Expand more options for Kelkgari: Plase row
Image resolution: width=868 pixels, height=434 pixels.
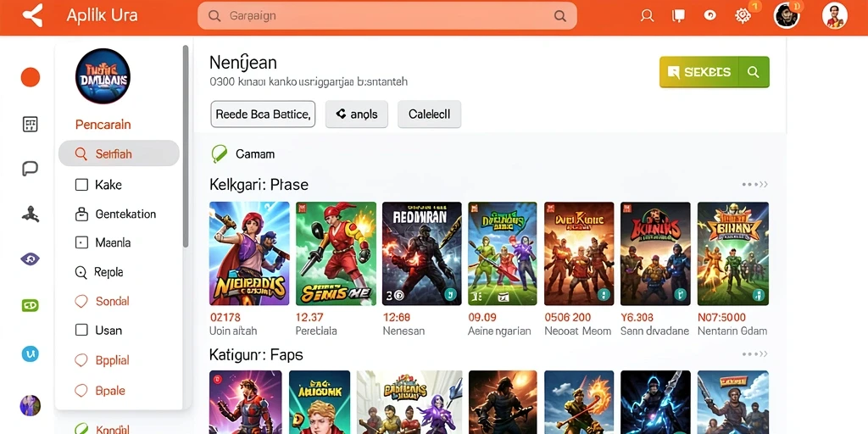click(x=754, y=184)
